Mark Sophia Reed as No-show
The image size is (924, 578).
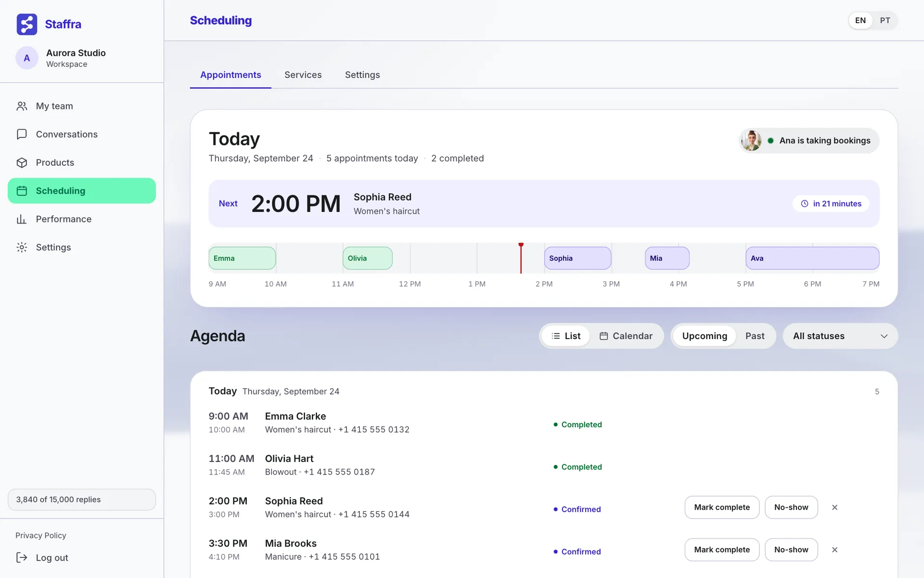click(791, 507)
